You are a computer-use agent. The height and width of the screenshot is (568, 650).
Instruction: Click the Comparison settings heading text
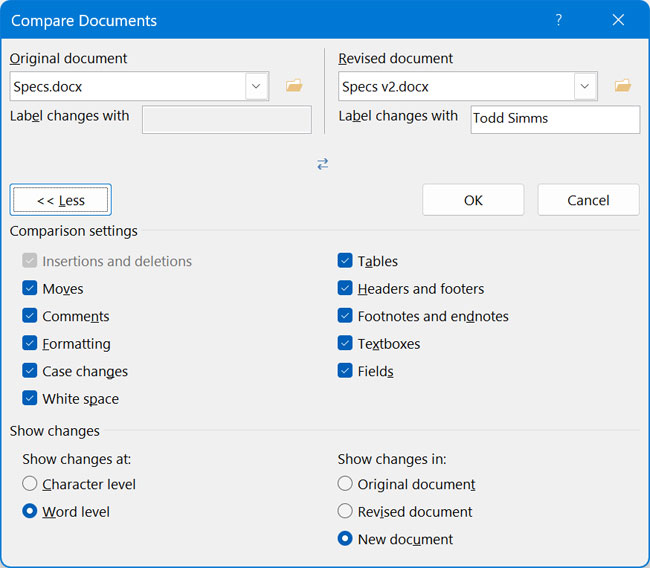(73, 231)
